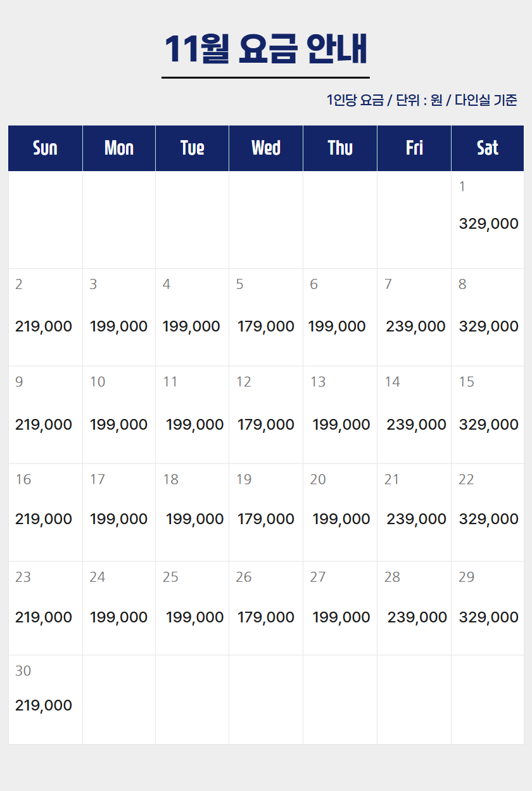Select date 14 on the calendar
Image resolution: width=532 pixels, height=791 pixels.
[x=393, y=382]
